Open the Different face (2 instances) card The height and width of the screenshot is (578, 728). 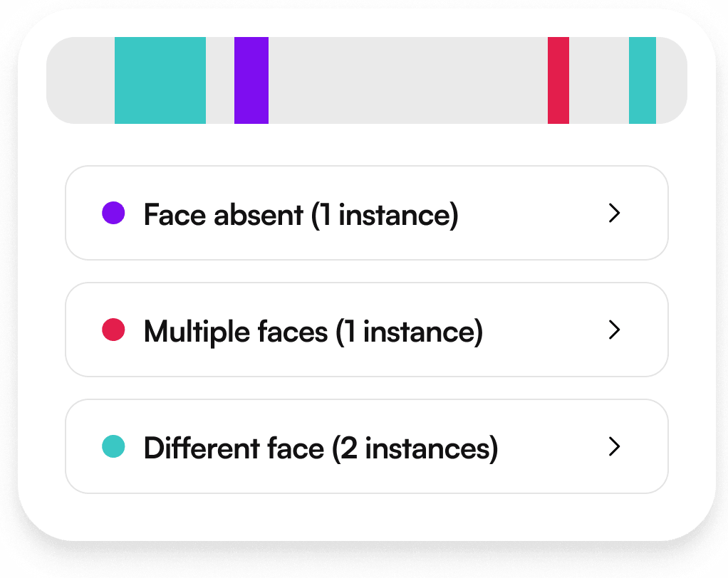(367, 447)
